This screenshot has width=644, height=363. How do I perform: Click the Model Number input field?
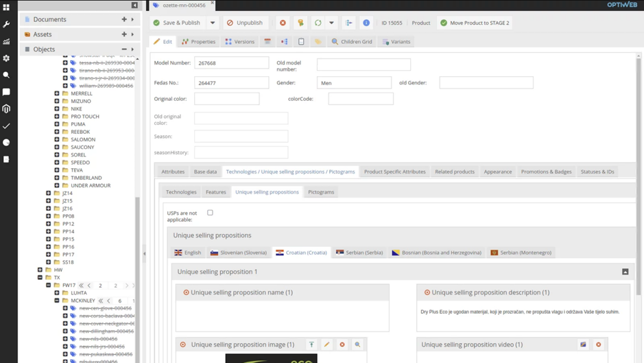click(231, 63)
